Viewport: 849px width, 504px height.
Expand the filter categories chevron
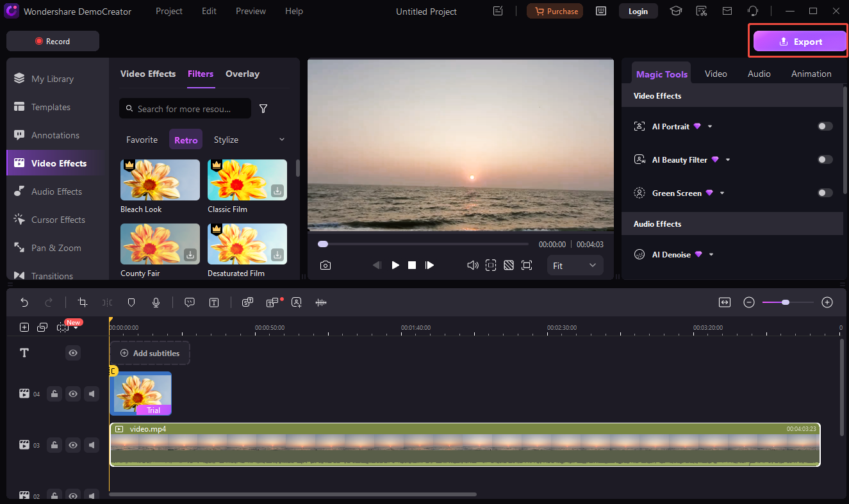282,140
